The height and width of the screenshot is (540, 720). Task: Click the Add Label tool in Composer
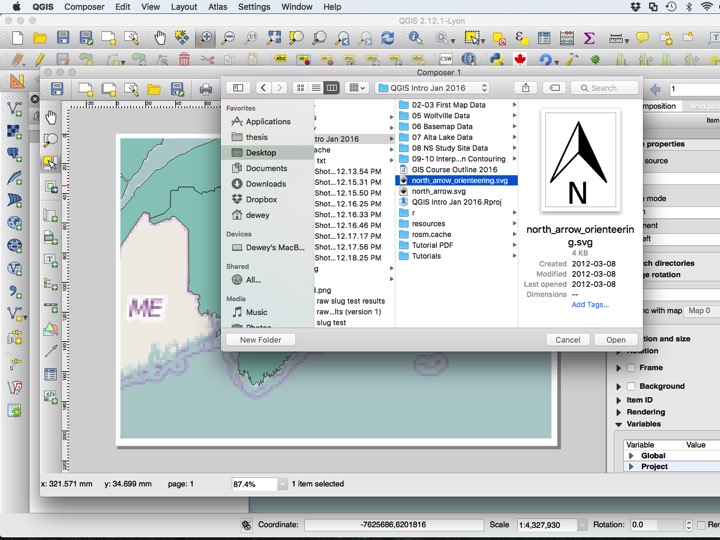(x=51, y=260)
